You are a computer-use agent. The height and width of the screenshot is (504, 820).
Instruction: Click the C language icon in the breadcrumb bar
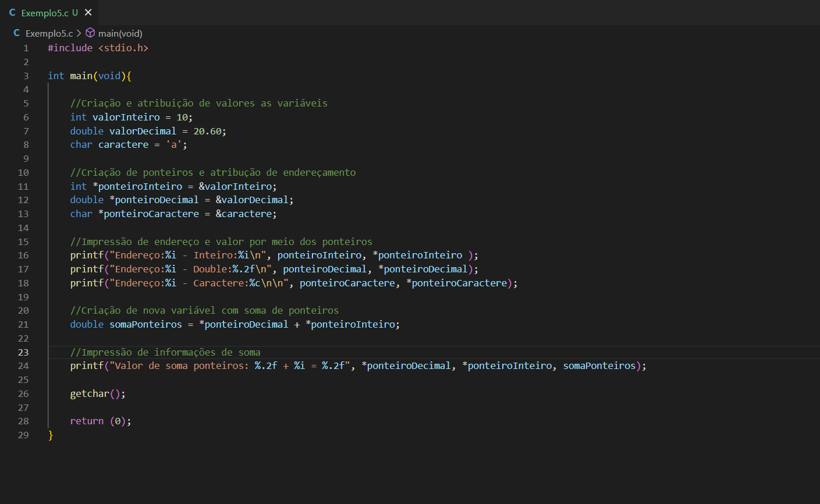coord(16,33)
